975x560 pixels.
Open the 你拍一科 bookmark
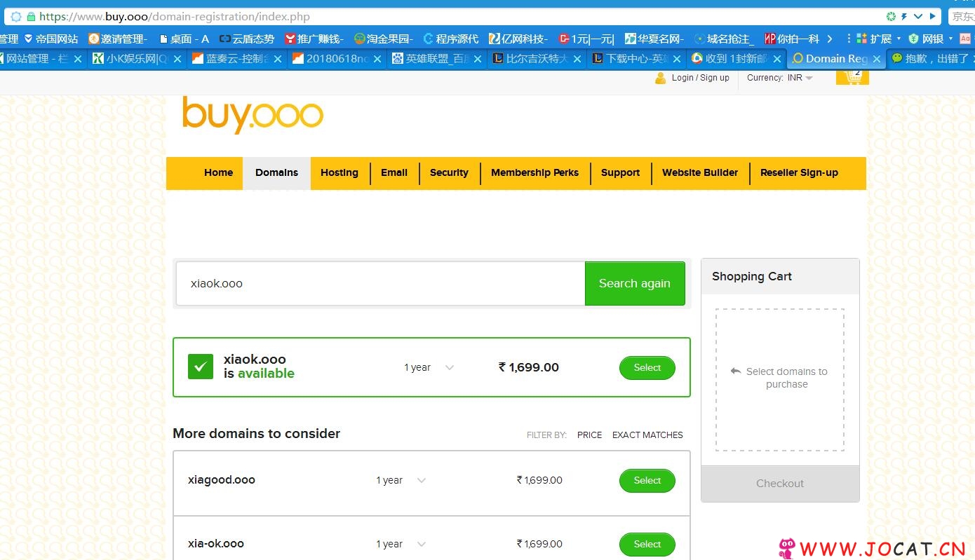tap(792, 39)
